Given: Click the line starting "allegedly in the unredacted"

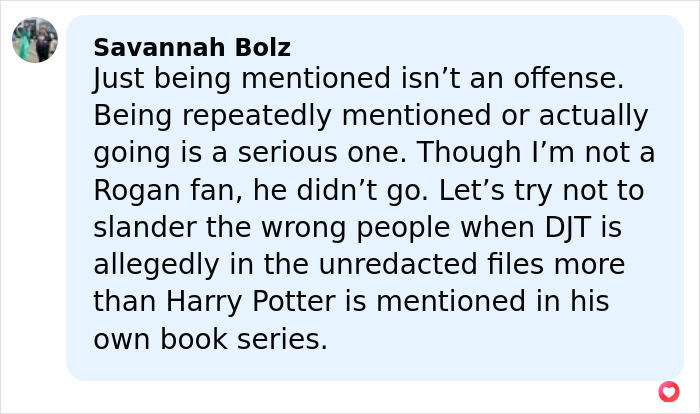Looking at the screenshot, I should pos(359,265).
